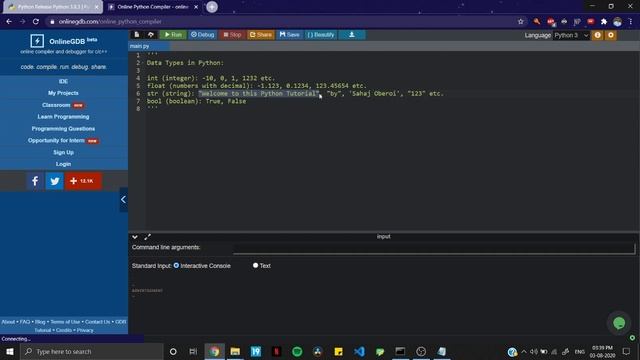
Task: Open the Windows Start menu
Action: pyautogui.click(x=10, y=351)
